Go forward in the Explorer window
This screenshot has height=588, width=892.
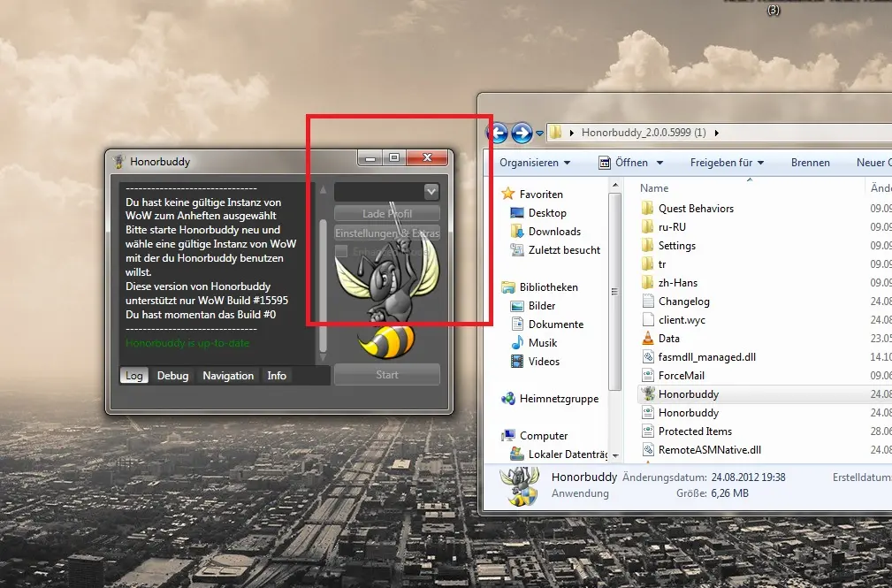tap(522, 134)
